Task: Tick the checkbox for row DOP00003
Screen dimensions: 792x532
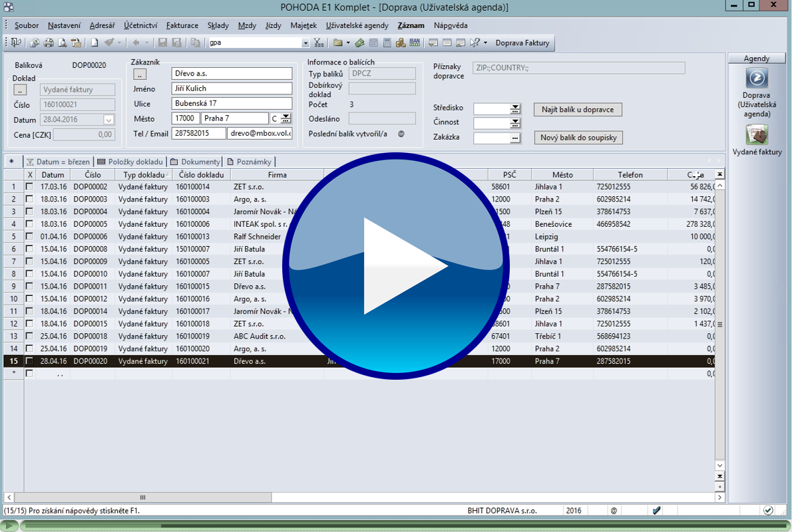Action: point(29,199)
